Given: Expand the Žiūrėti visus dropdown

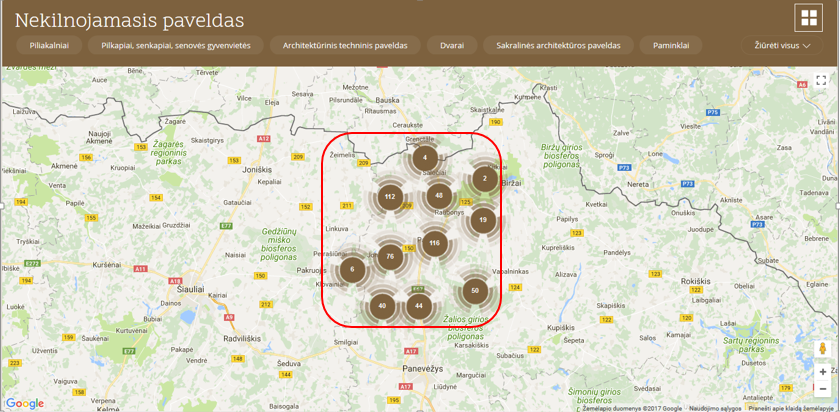Looking at the screenshot, I should (783, 45).
